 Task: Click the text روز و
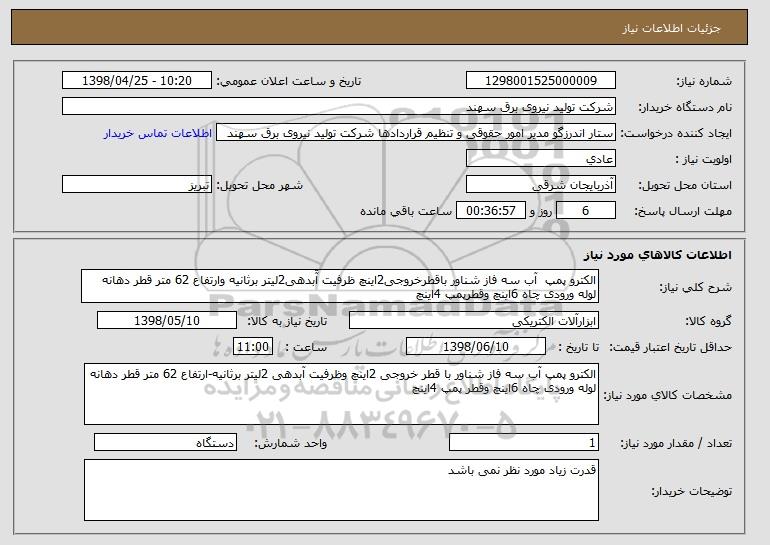point(541,212)
